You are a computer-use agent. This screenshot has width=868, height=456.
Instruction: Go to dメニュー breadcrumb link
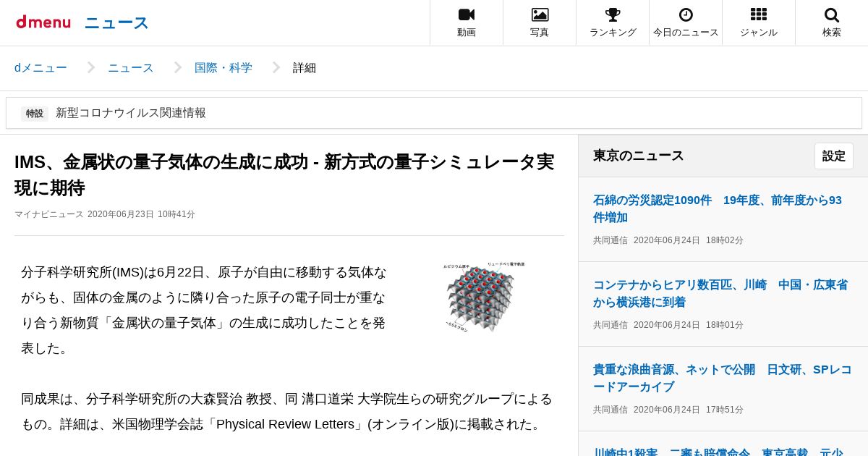pos(41,68)
